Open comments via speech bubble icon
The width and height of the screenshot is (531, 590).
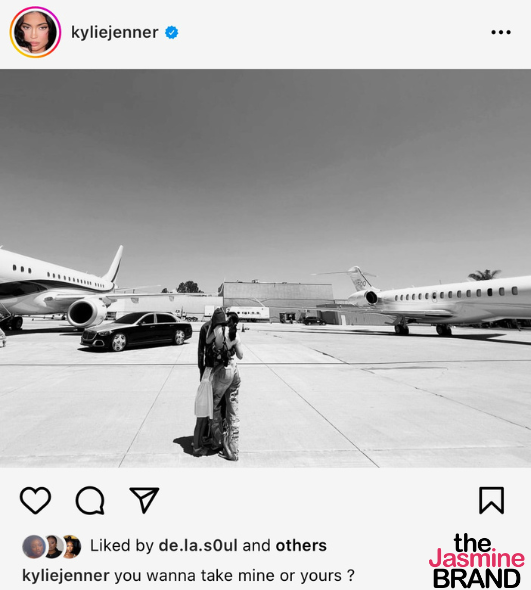[90, 500]
